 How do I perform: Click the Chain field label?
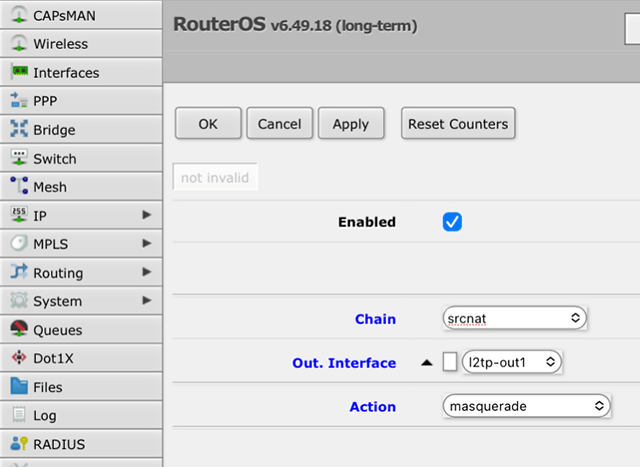click(x=375, y=319)
